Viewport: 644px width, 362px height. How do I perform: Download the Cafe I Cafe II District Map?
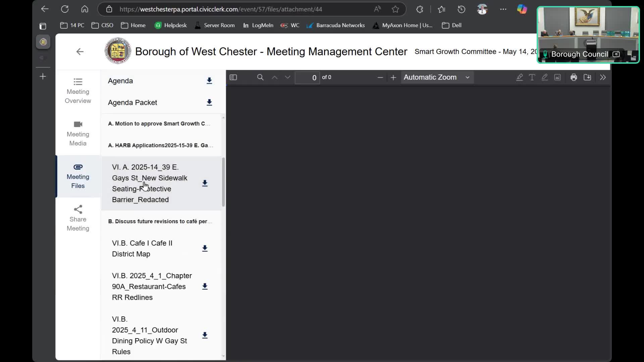tap(205, 248)
